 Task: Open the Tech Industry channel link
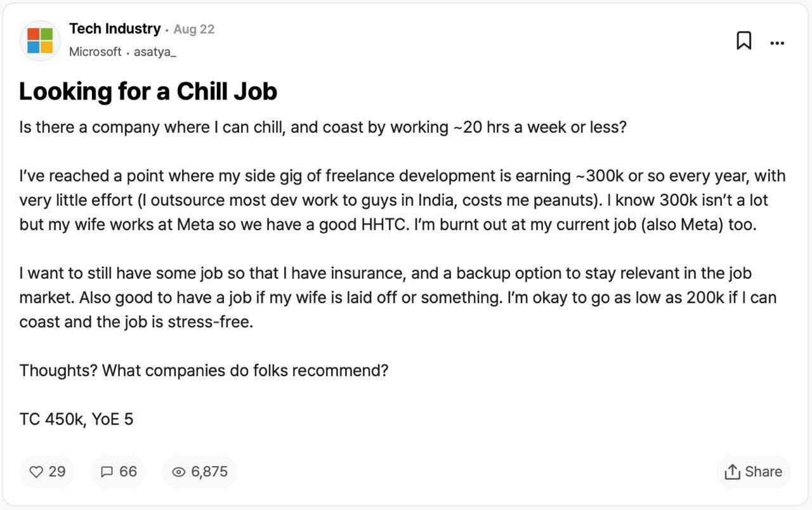(x=115, y=29)
